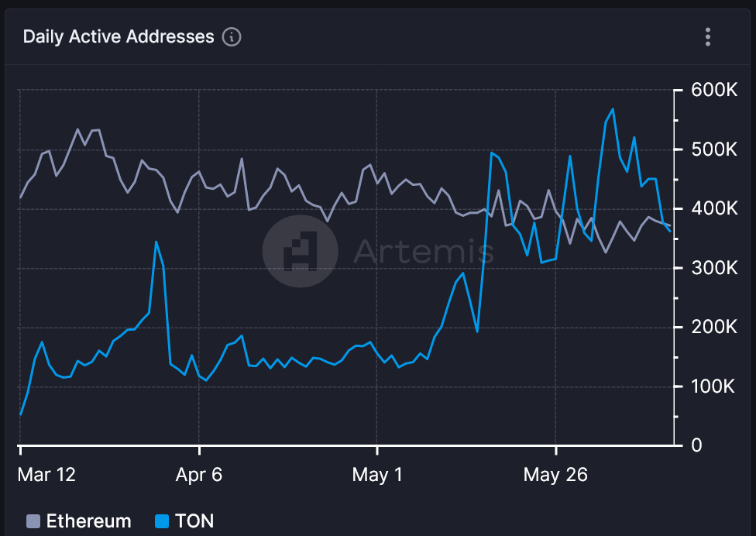756x536 pixels.
Task: Select the May 26 x-axis label
Action: point(555,475)
